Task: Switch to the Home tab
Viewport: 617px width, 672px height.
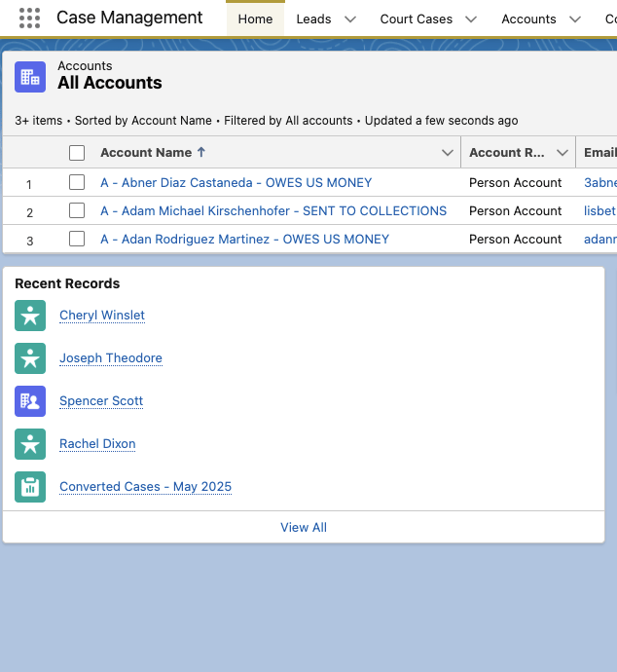Action: (255, 19)
